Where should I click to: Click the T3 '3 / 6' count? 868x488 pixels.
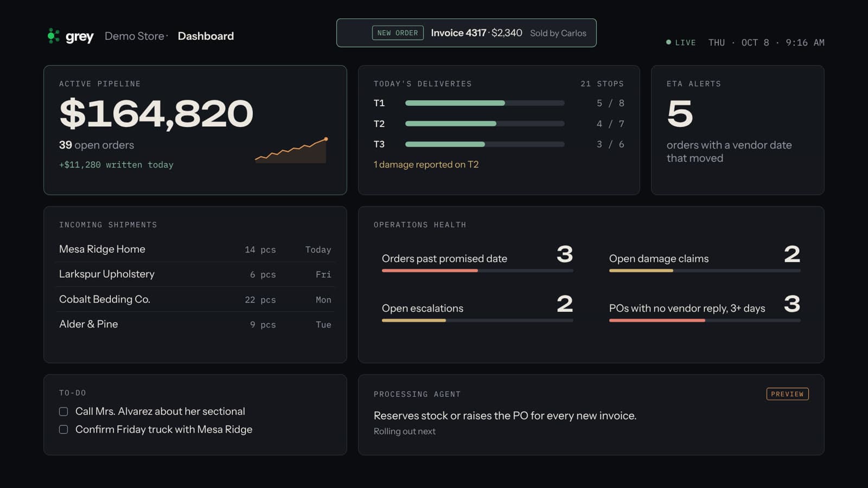[610, 144]
